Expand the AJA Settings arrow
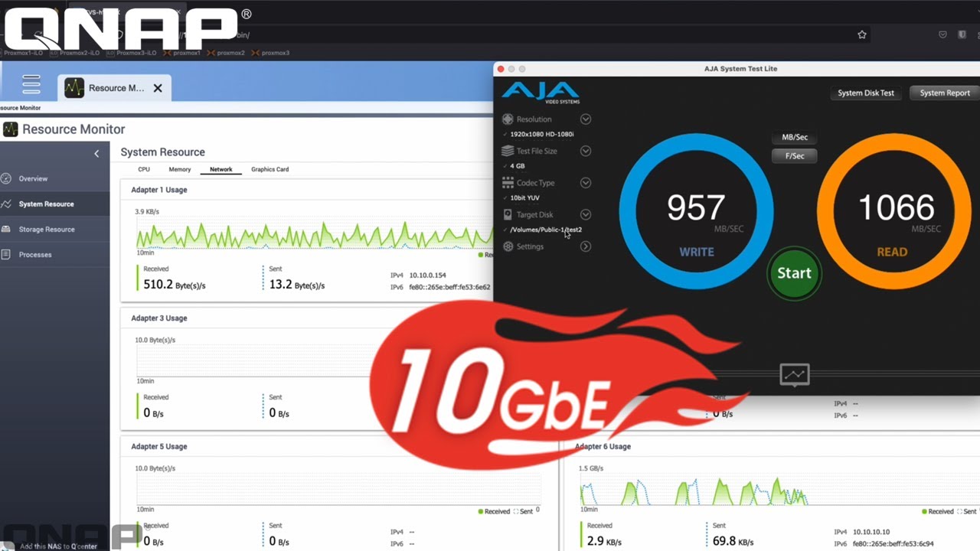 pyautogui.click(x=586, y=246)
